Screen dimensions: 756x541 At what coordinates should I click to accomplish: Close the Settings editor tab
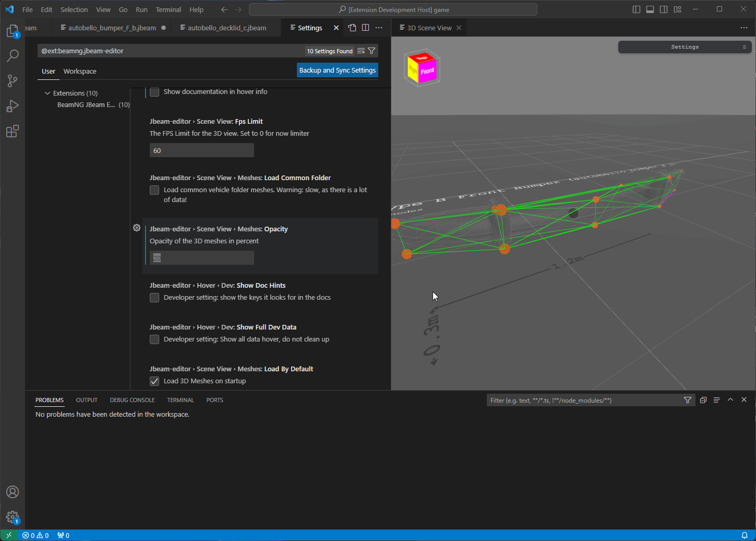point(336,28)
